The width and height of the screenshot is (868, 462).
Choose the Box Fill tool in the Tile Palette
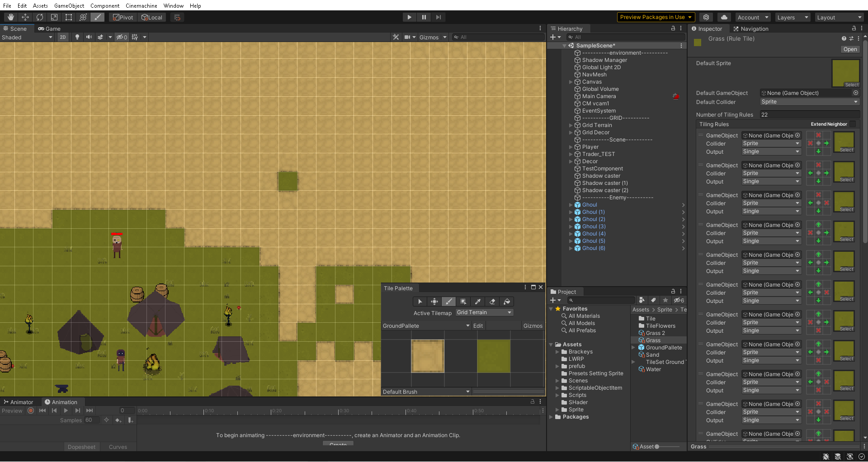[463, 301]
